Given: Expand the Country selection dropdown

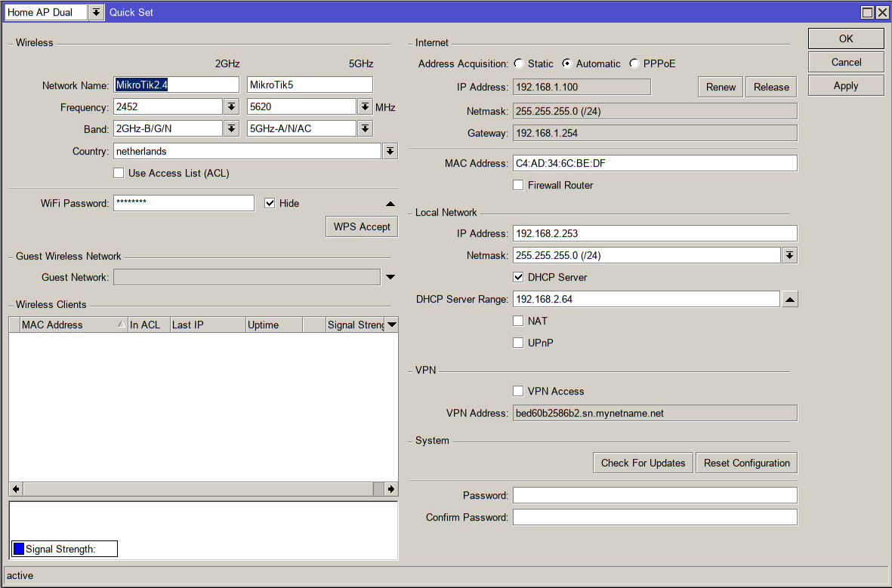Looking at the screenshot, I should [390, 152].
